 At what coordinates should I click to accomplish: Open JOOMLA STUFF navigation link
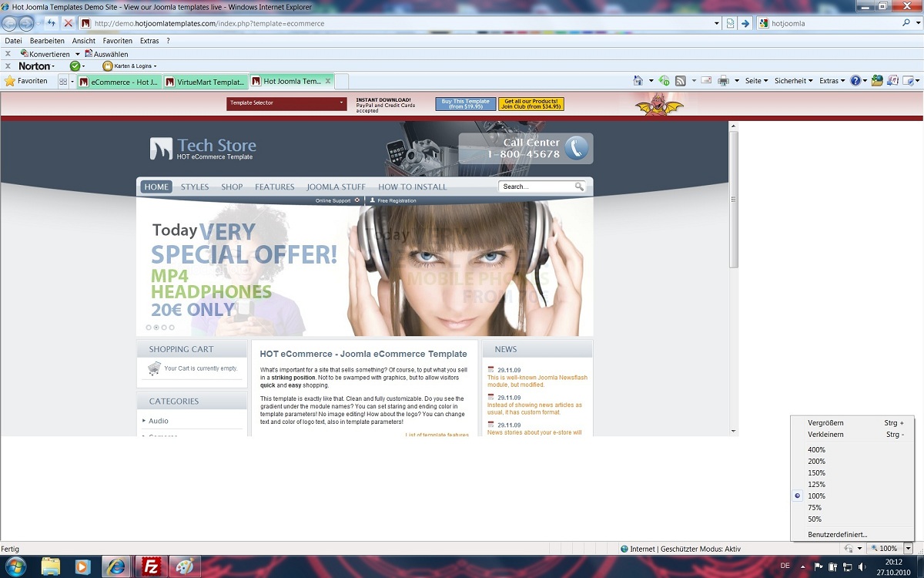click(336, 187)
